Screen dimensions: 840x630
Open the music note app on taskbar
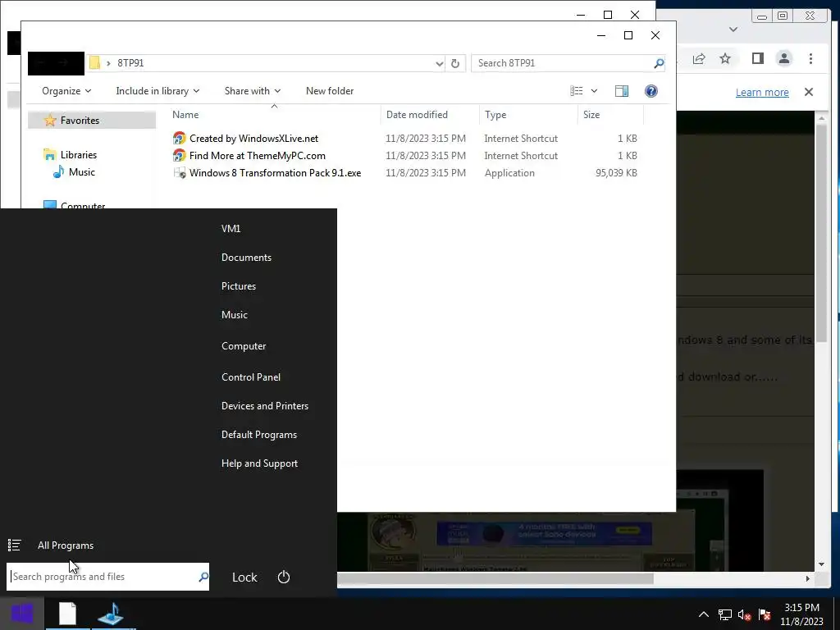(x=112, y=614)
